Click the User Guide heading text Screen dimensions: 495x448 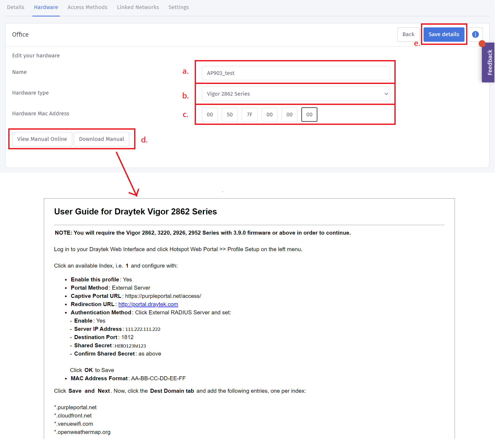[135, 212]
